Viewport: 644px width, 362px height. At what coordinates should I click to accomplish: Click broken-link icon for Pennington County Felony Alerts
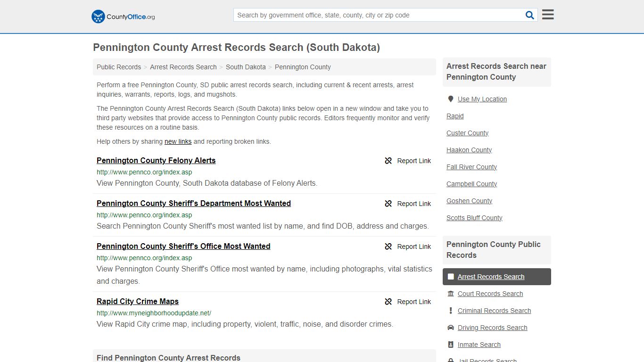(388, 161)
